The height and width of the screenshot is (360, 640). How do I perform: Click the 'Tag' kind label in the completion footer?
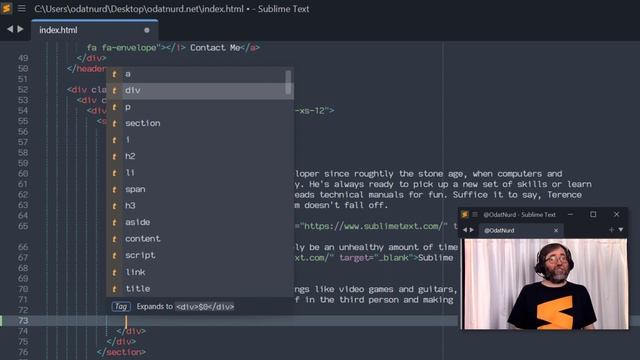pos(121,307)
